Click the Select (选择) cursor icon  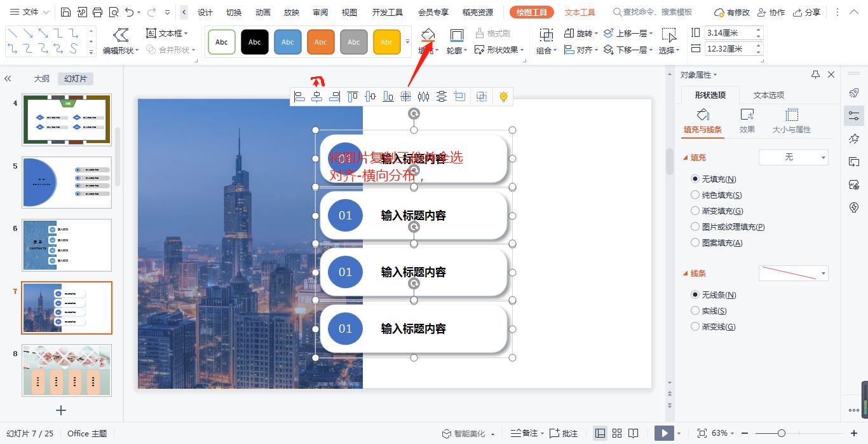[x=668, y=34]
